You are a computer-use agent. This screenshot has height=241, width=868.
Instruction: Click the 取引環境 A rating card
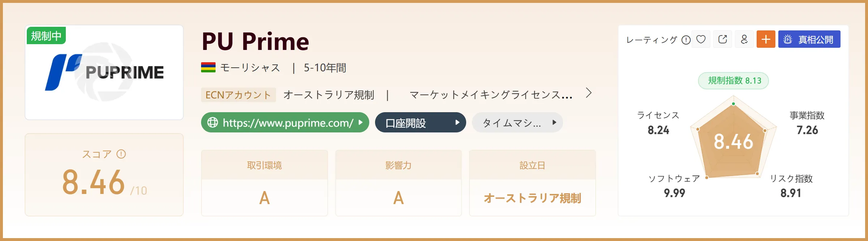264,183
